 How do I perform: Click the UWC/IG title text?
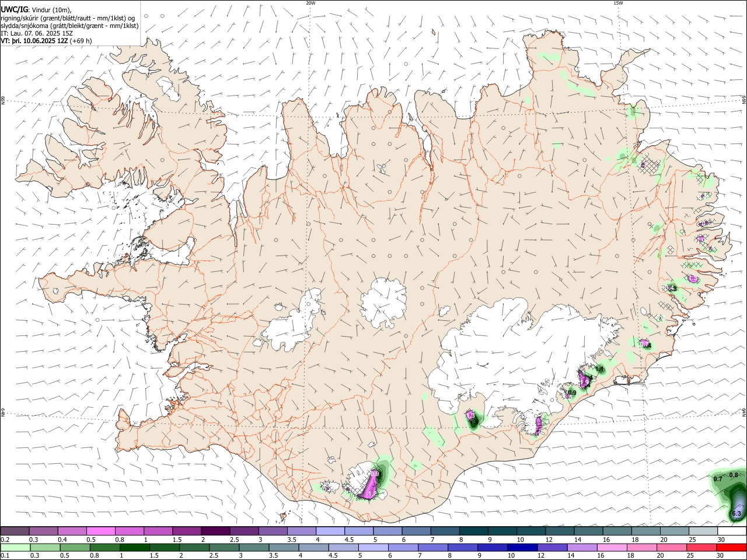pos(15,9)
